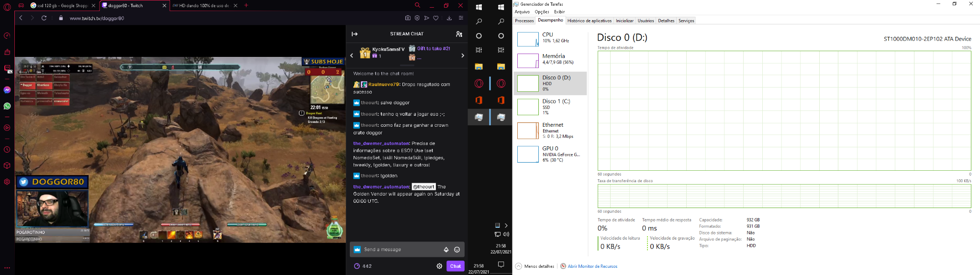Click the browser address bar URL

[97, 18]
